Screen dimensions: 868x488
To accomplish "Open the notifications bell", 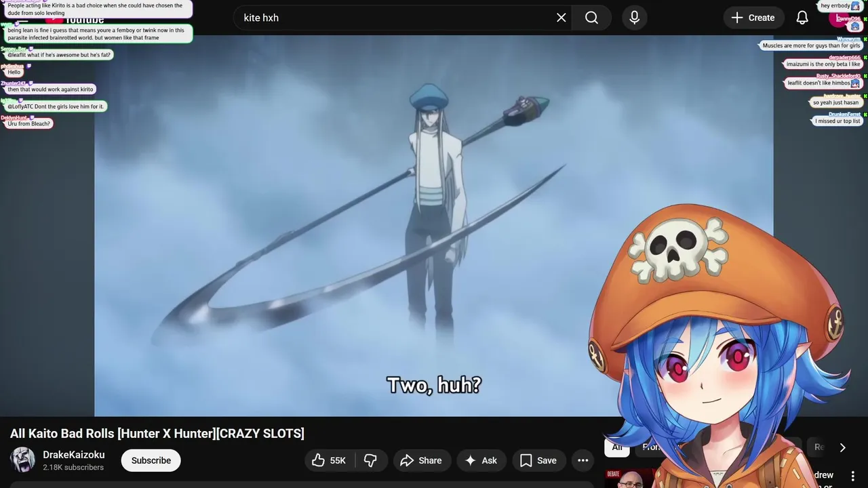I will click(x=802, y=18).
